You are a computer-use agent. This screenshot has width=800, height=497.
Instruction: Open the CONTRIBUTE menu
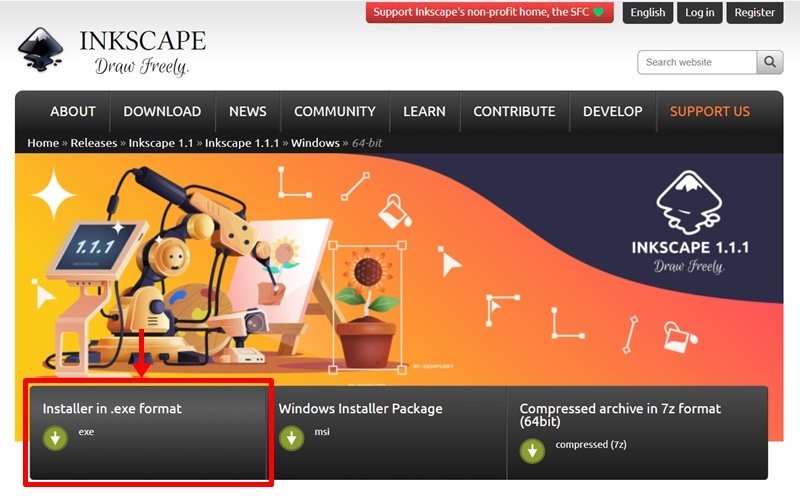click(514, 111)
